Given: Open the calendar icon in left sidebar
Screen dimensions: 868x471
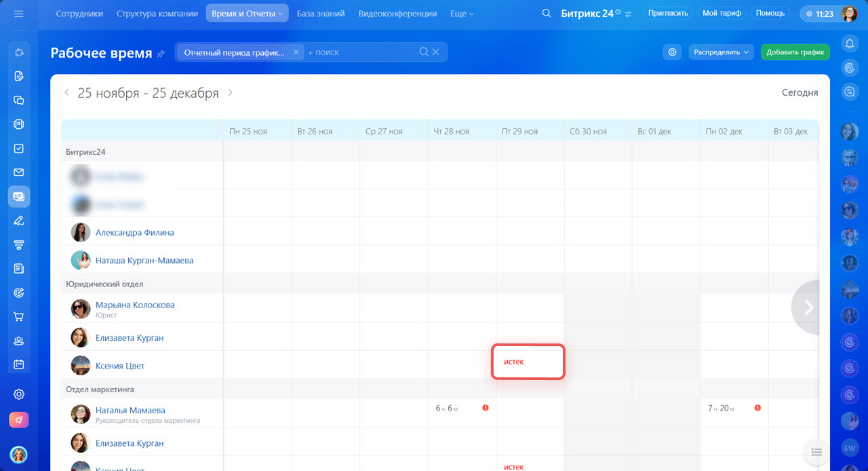Looking at the screenshot, I should click(19, 364).
